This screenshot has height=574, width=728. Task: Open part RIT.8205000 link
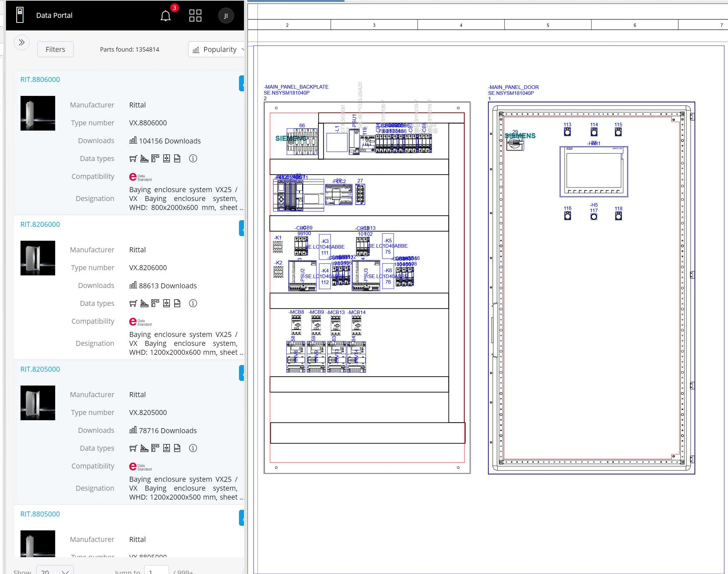pos(40,369)
